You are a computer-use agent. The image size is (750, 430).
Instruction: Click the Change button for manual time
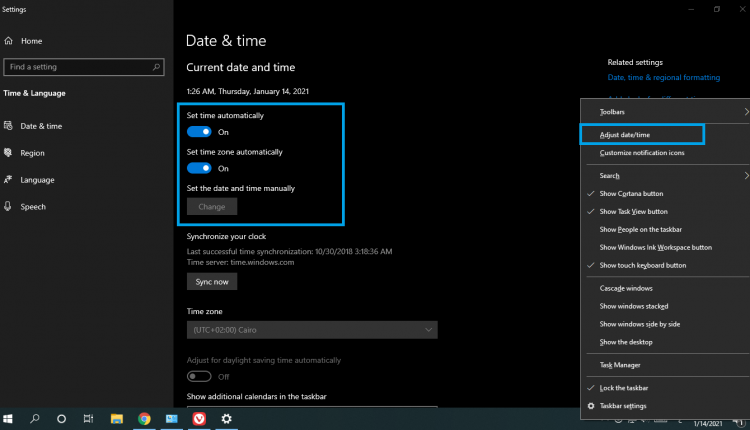click(x=212, y=207)
